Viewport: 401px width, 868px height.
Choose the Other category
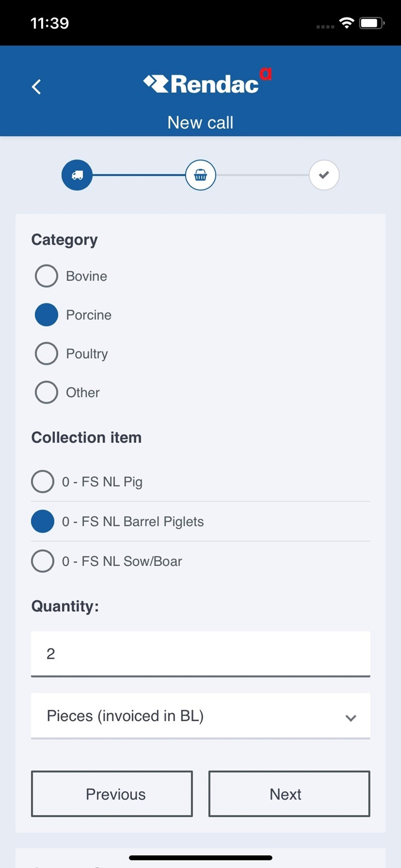(67, 392)
